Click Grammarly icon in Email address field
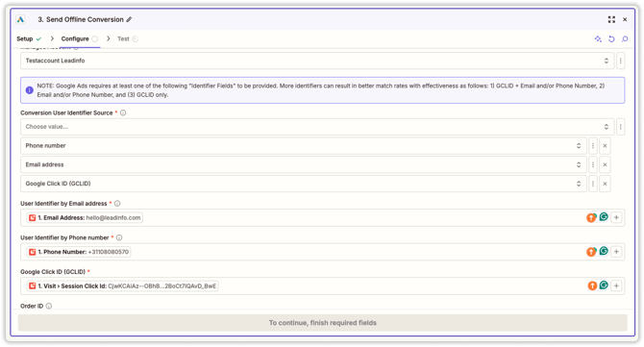 [604, 217]
